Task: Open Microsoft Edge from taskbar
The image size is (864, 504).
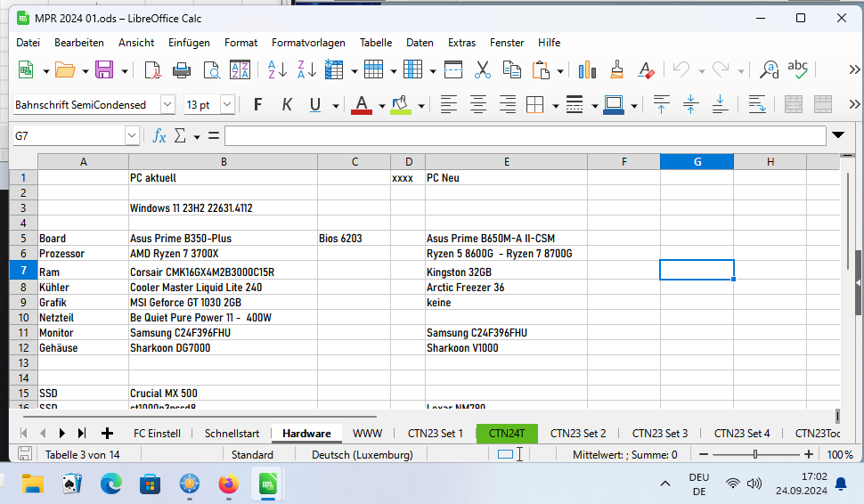Action: coord(110,484)
